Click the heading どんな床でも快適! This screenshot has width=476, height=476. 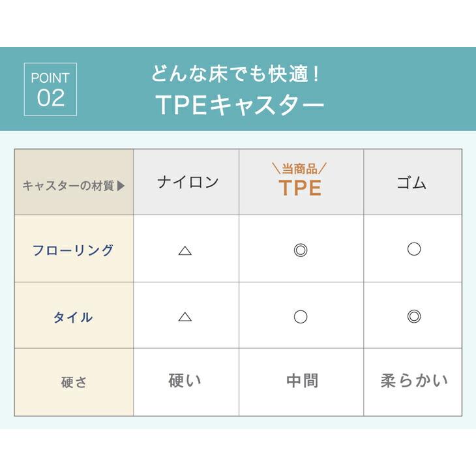(235, 74)
